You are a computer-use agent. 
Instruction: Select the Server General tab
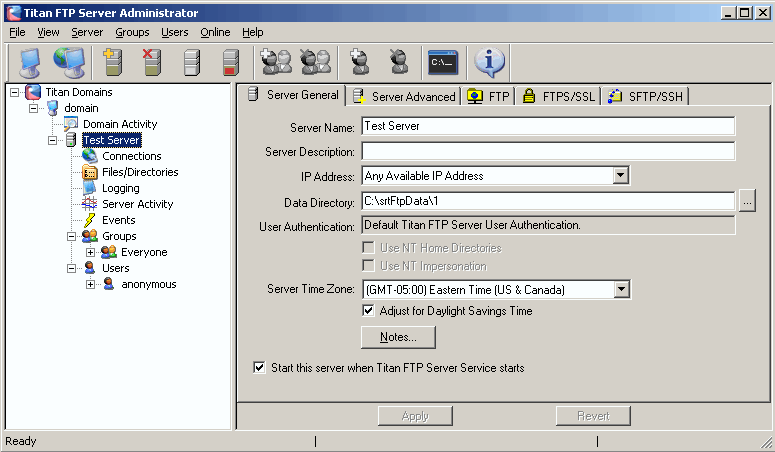click(x=293, y=94)
